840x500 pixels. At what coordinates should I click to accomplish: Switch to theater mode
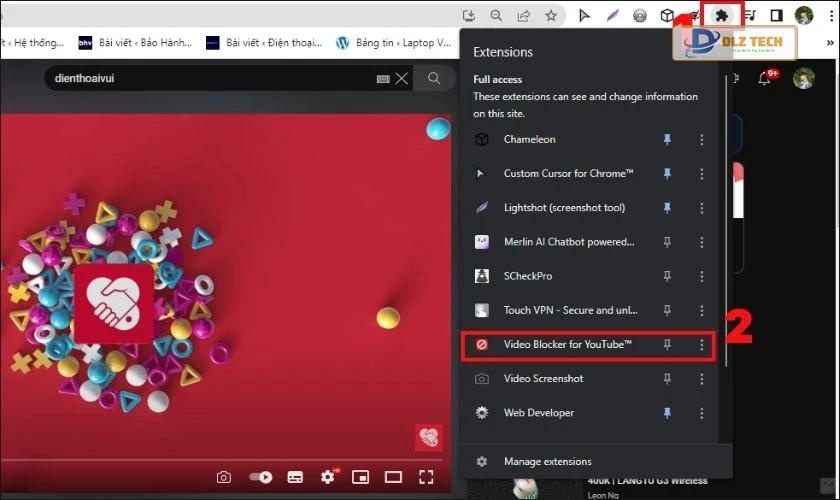coord(393,477)
